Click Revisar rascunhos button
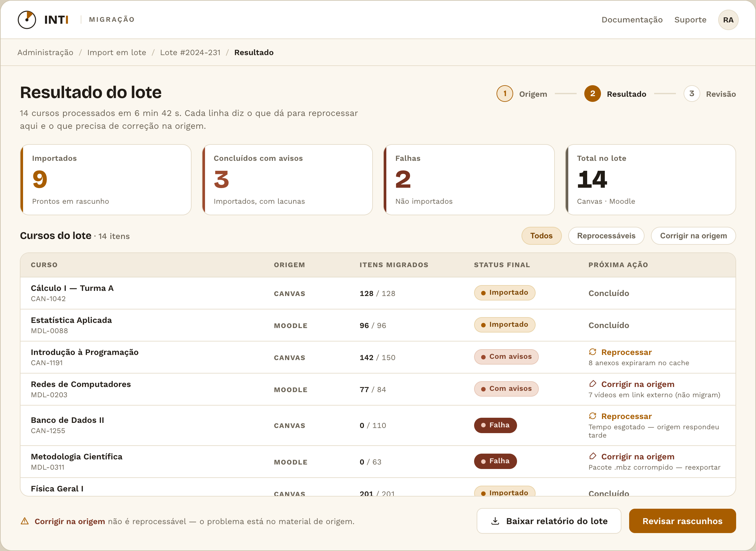The height and width of the screenshot is (551, 756). click(682, 521)
